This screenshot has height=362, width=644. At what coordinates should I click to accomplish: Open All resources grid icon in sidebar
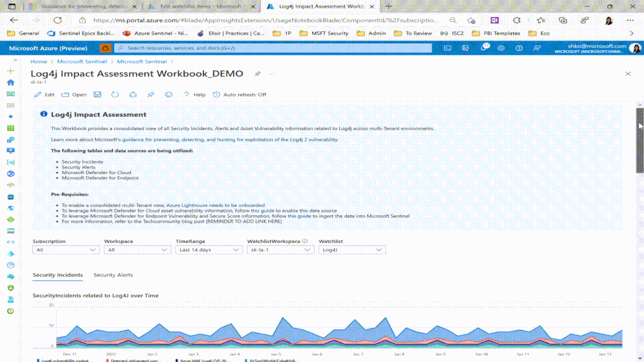pyautogui.click(x=11, y=128)
